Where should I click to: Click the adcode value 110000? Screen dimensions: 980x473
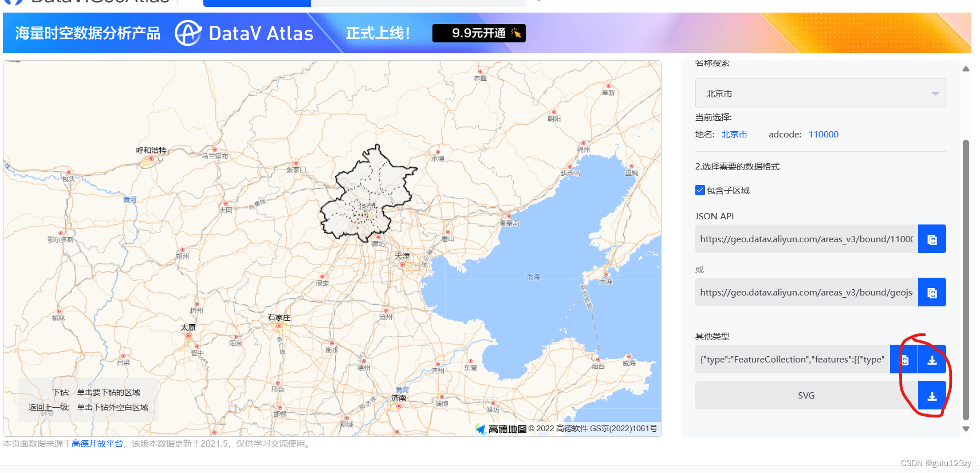click(x=824, y=135)
